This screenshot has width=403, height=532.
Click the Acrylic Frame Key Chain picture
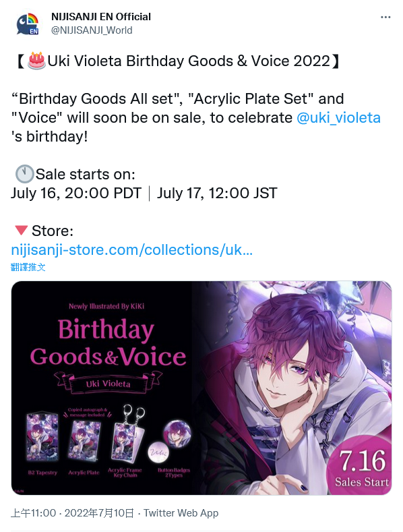coord(125,434)
